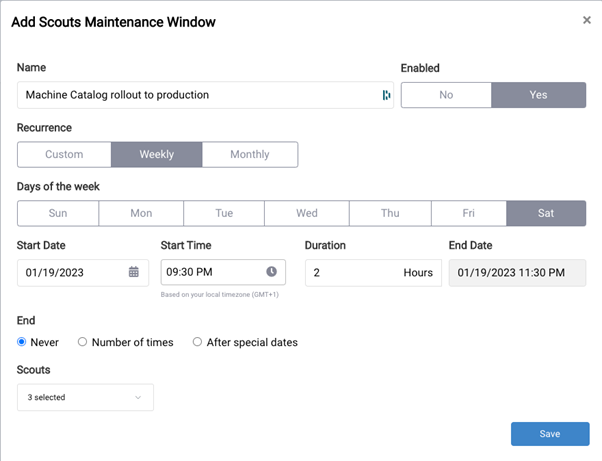Screen dimensions: 602x461
Task: Click the clock icon in Start Time
Action: click(x=271, y=272)
